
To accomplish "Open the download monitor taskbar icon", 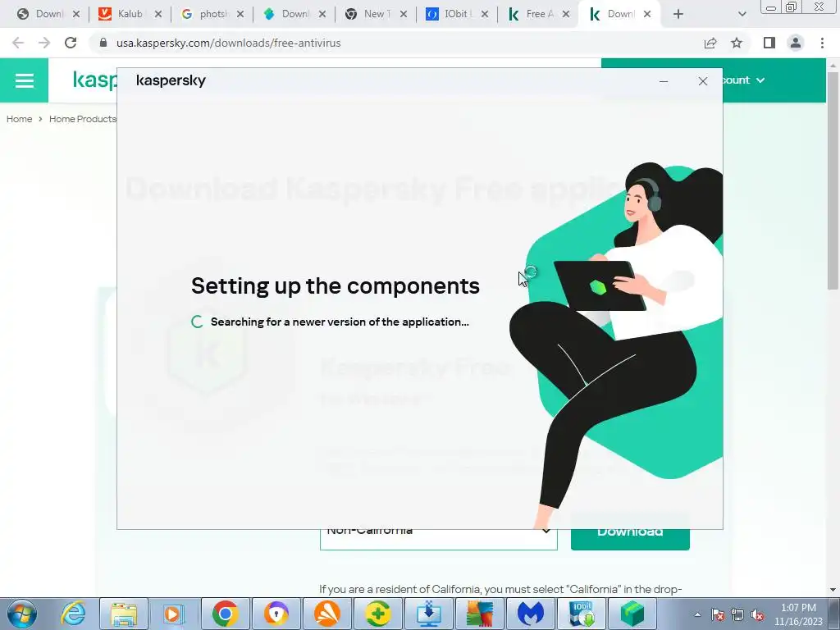I will pos(428,614).
